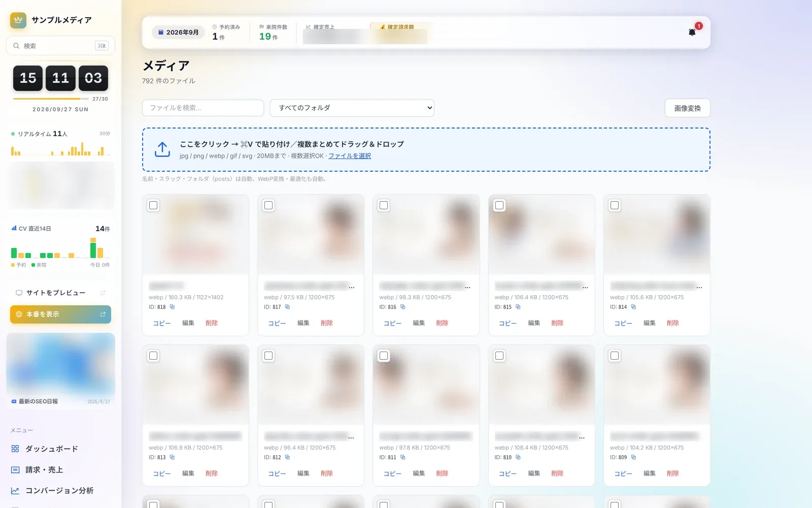Click the calendar icon in the 2026年9月 chip
812x508 pixels.
161,33
